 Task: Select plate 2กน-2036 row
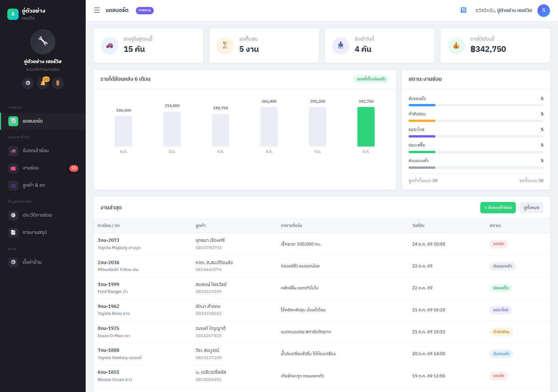pos(322,266)
